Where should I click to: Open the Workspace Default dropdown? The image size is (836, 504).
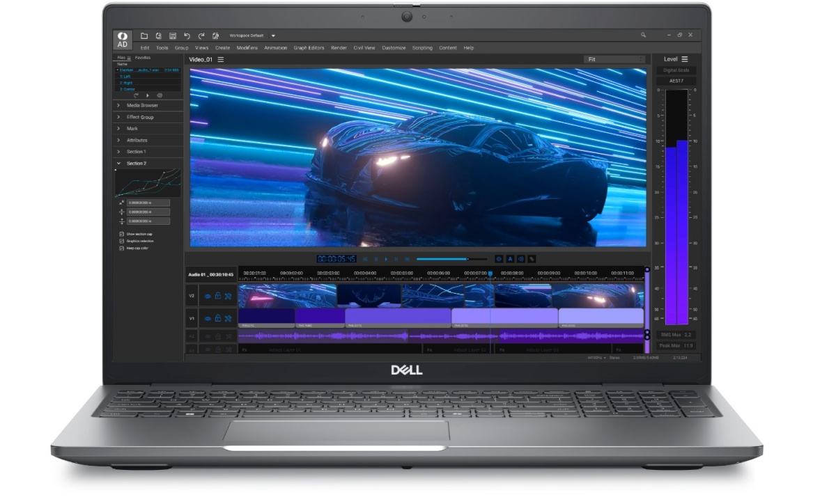click(x=273, y=34)
